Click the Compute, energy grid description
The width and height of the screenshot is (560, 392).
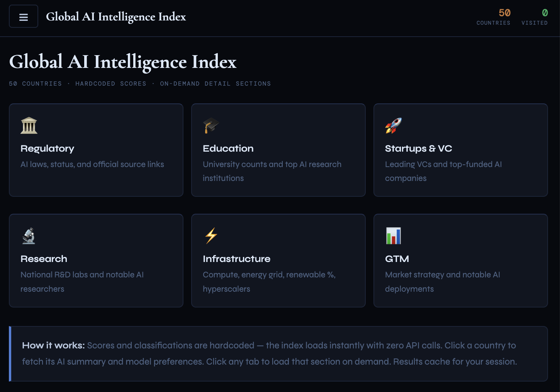(x=269, y=282)
